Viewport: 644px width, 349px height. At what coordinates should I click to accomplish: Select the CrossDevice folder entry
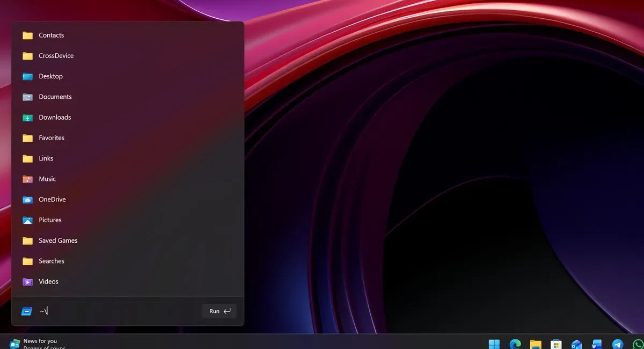(x=128, y=56)
